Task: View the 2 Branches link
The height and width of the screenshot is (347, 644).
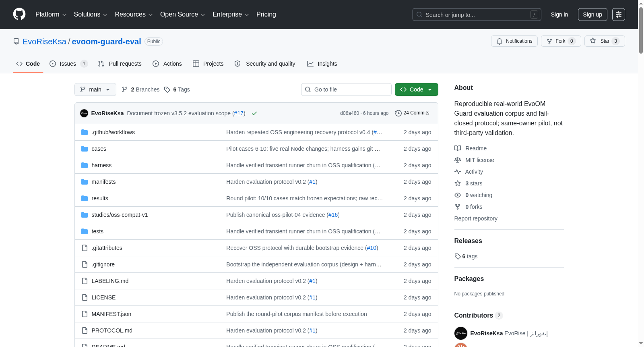Action: tap(140, 89)
